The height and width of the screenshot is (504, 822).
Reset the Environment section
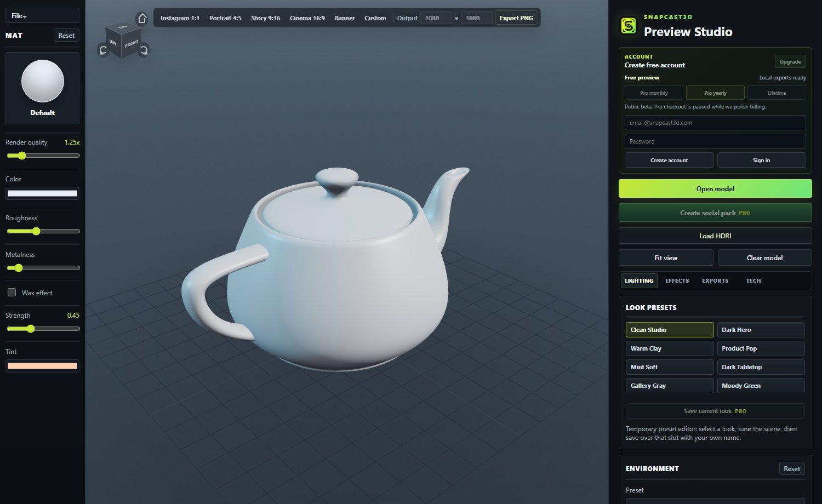pyautogui.click(x=792, y=468)
